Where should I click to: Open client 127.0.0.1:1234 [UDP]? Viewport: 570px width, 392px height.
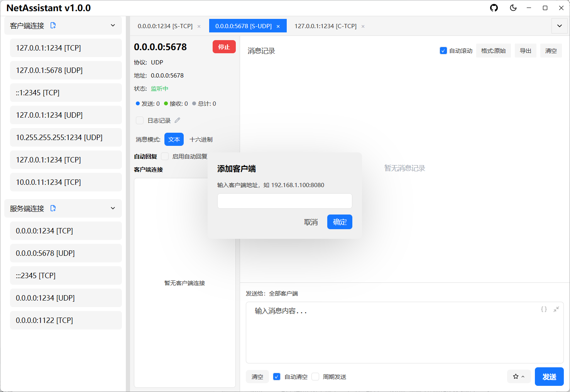pyautogui.click(x=66, y=115)
